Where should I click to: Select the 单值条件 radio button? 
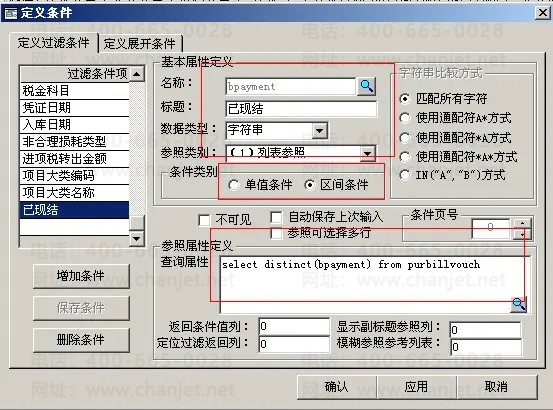(x=233, y=185)
